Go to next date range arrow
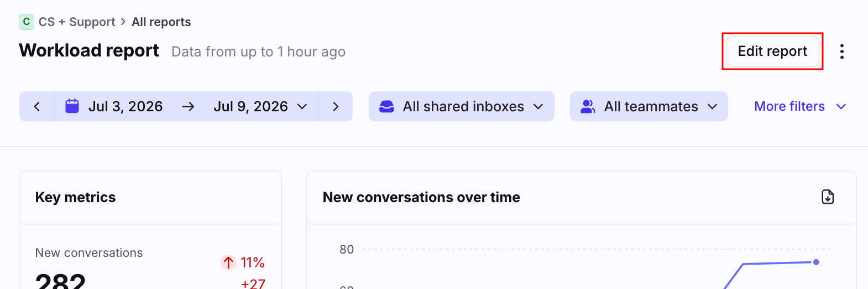 pyautogui.click(x=336, y=106)
